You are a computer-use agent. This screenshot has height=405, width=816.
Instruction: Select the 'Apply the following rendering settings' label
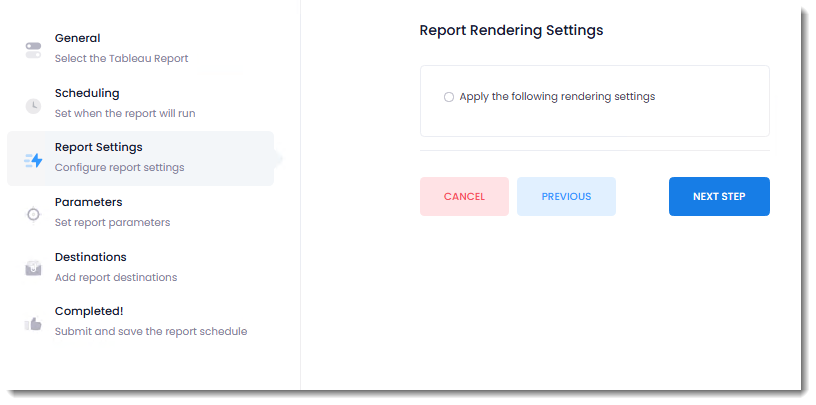point(557,97)
